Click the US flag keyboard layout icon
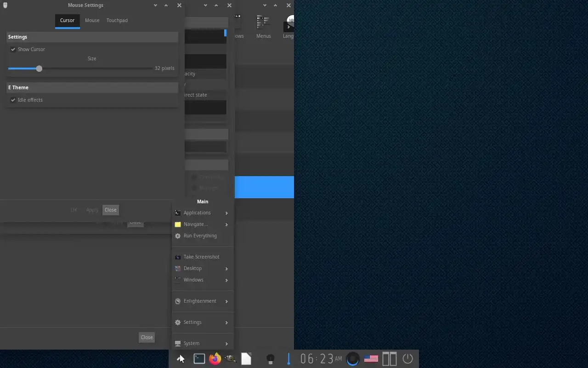The image size is (588, 368). (371, 359)
